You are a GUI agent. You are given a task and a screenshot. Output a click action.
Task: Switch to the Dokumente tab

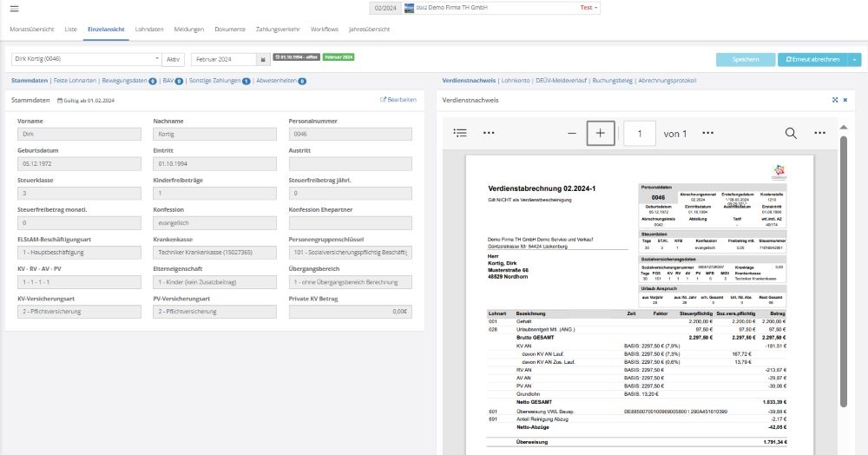(230, 30)
